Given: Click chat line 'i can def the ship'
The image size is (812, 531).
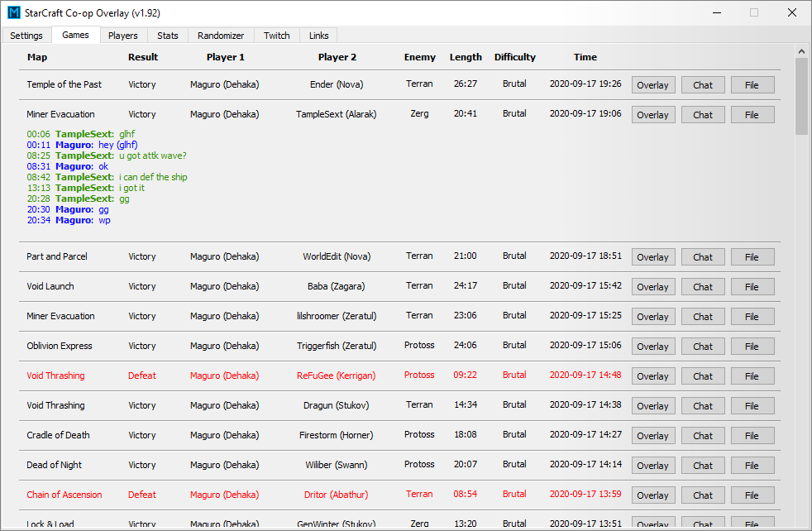Looking at the screenshot, I should point(153,177).
